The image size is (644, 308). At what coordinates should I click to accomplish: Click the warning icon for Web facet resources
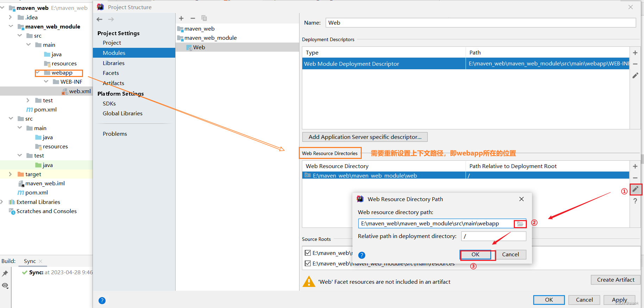309,282
